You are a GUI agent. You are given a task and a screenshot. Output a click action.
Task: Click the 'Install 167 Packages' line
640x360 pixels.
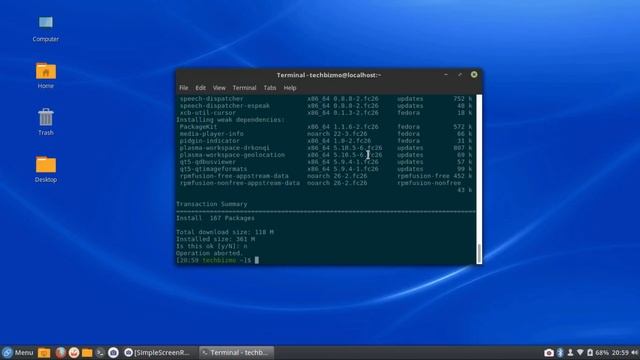point(216,218)
